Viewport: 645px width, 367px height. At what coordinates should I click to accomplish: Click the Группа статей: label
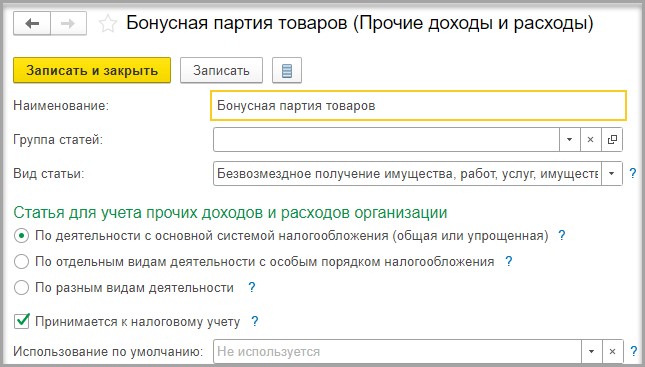(58, 139)
